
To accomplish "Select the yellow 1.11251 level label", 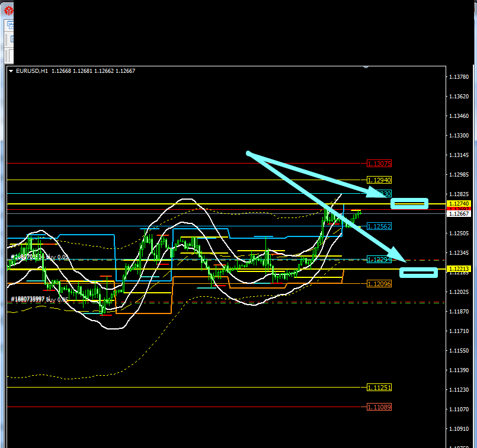I will (x=379, y=388).
